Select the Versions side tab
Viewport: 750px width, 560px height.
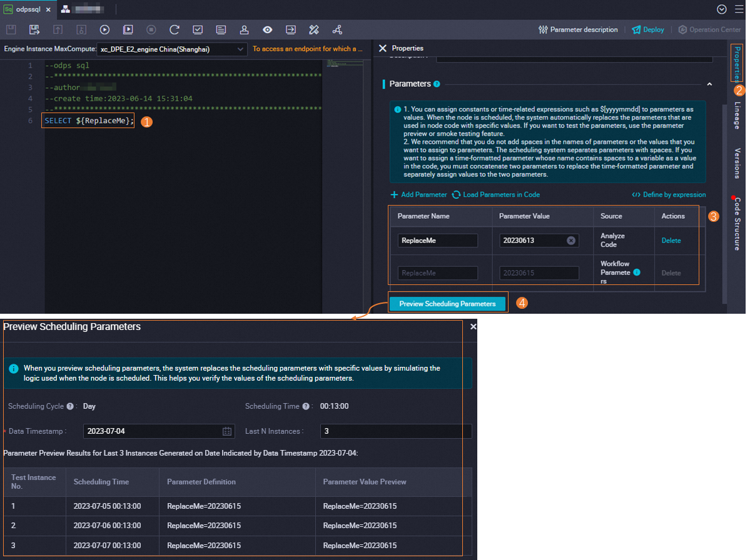(737, 163)
